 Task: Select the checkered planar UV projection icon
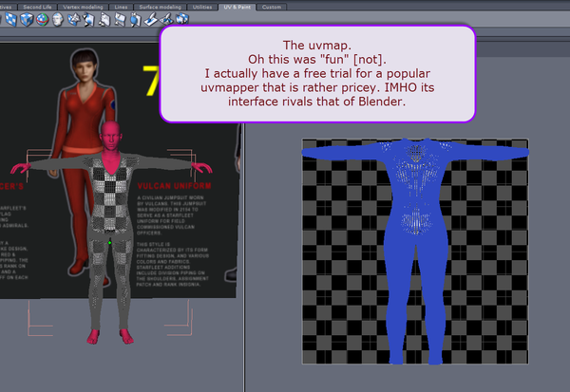10,19
